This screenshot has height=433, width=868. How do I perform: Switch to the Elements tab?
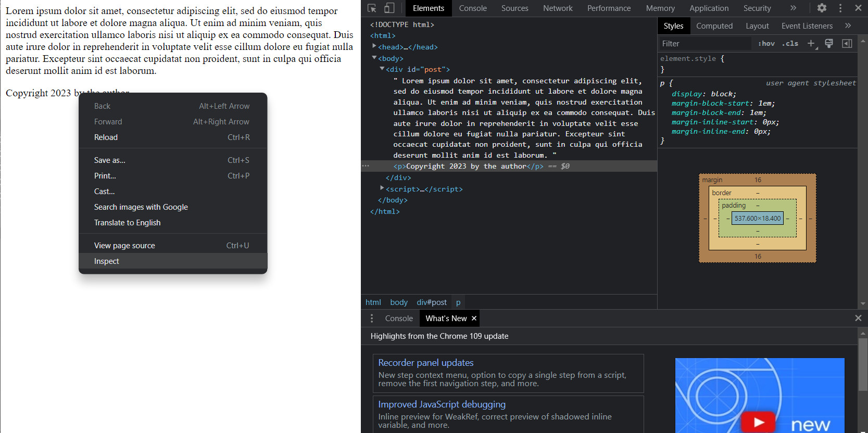click(x=429, y=8)
